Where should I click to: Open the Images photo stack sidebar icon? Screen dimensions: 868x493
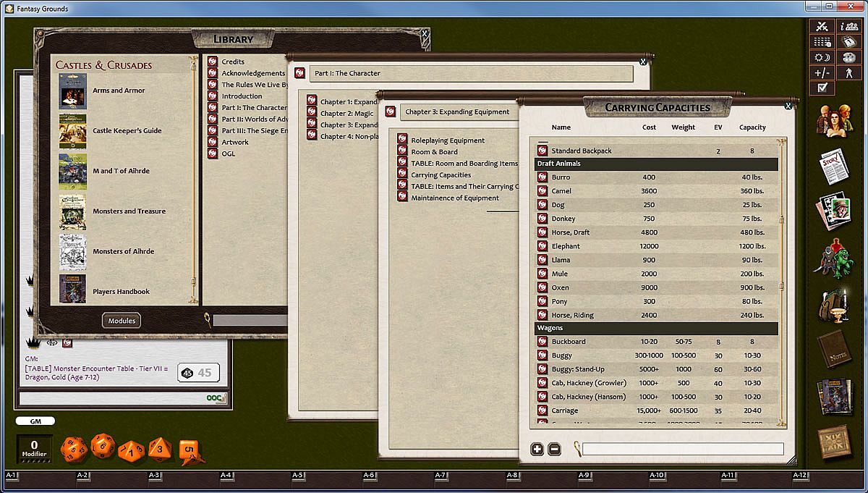pyautogui.click(x=834, y=211)
